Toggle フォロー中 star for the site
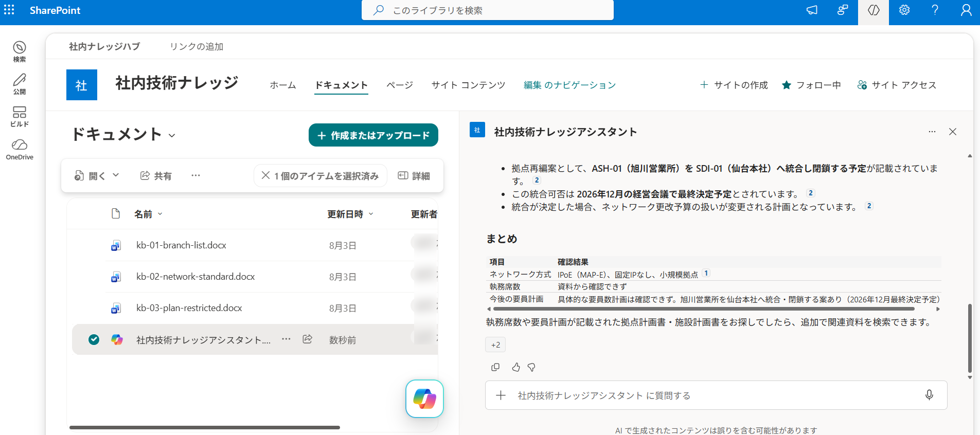This screenshot has height=435, width=980. point(787,85)
